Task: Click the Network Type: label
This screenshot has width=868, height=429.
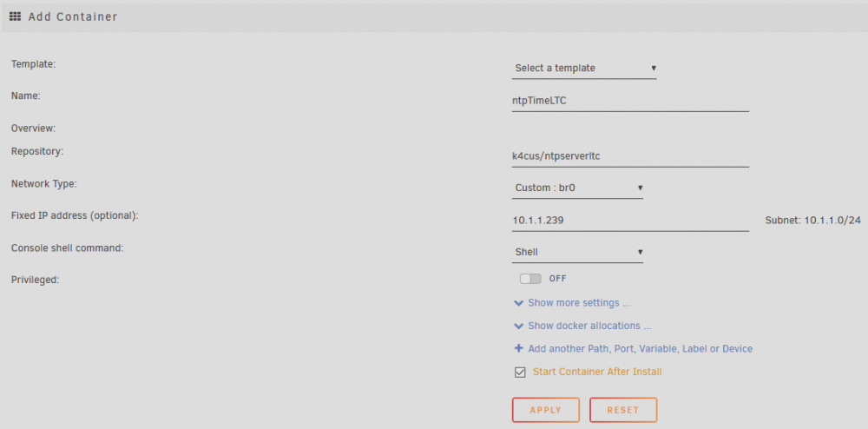Action: pyautogui.click(x=43, y=184)
